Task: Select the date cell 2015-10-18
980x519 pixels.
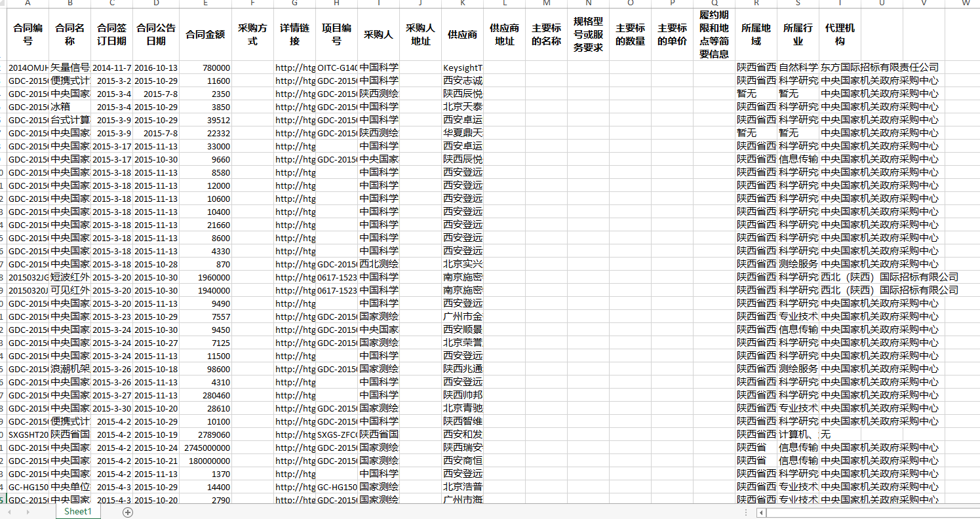Action: (156, 369)
